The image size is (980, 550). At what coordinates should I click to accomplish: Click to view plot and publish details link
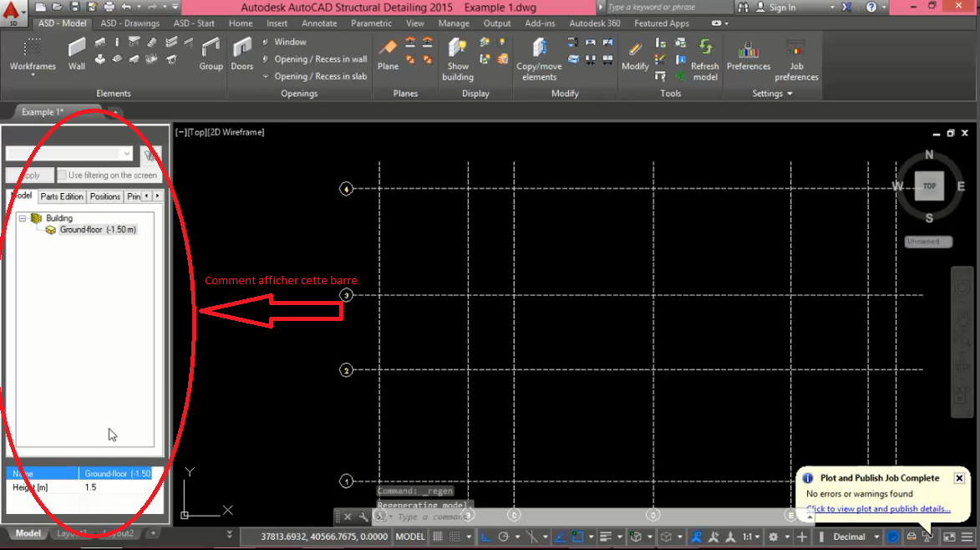[x=878, y=509]
